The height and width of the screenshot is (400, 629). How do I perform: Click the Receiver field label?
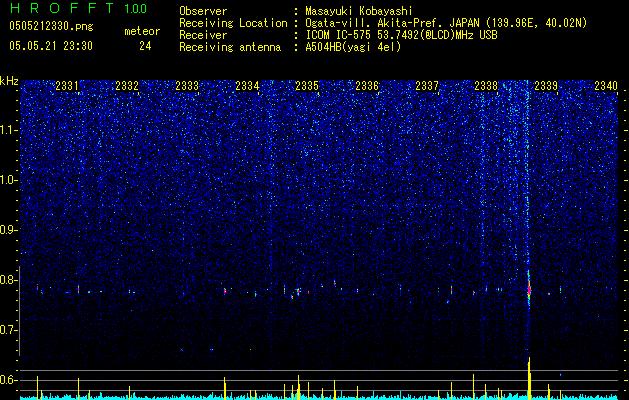point(203,35)
